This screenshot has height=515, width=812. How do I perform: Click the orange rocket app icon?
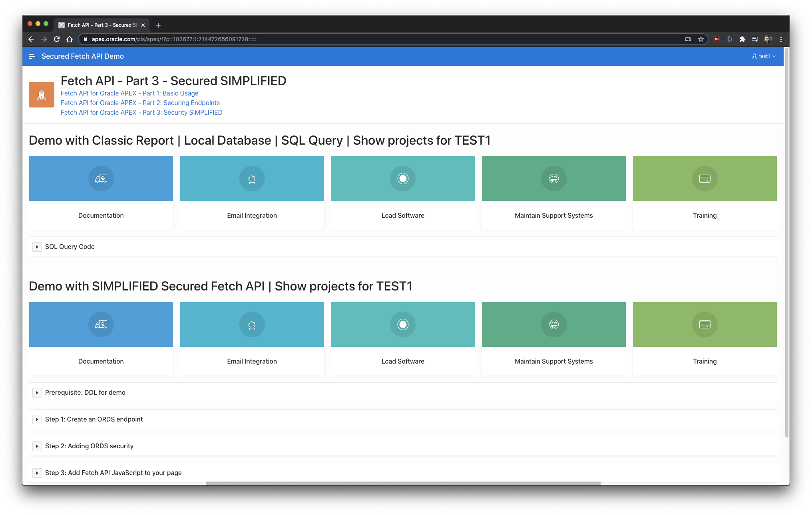click(41, 95)
